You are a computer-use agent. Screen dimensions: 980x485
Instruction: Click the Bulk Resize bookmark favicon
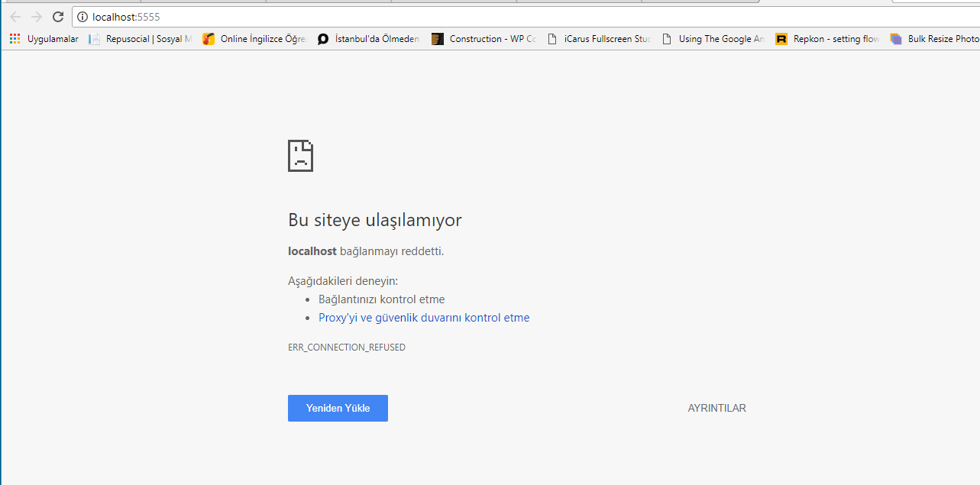click(x=896, y=39)
